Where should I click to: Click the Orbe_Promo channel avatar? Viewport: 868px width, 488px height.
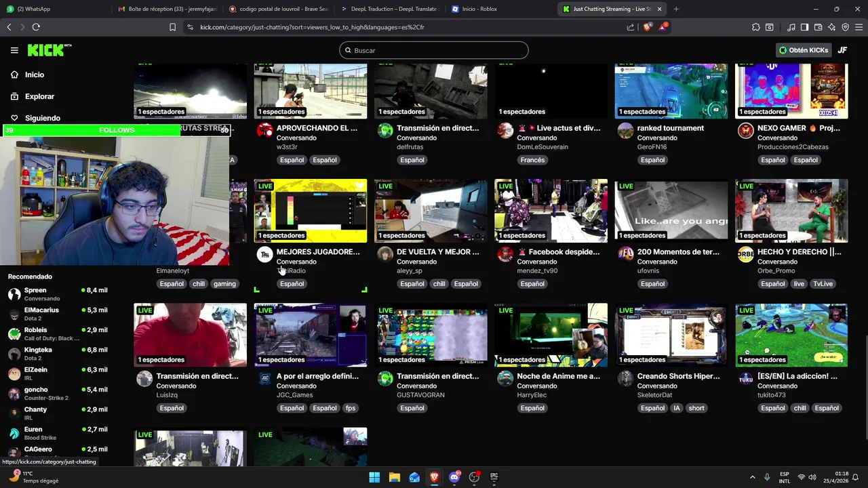tap(746, 254)
